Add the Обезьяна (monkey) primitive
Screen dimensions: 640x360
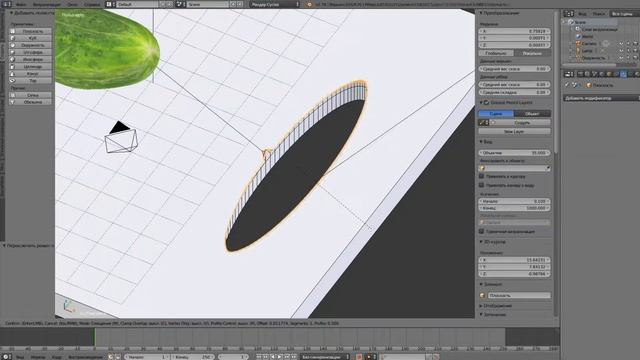[x=31, y=102]
